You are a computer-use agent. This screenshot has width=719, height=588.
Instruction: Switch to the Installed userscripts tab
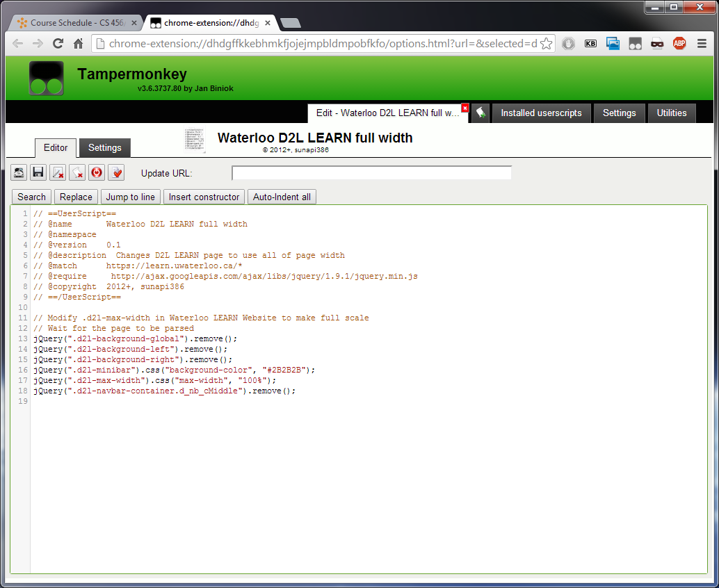(541, 113)
